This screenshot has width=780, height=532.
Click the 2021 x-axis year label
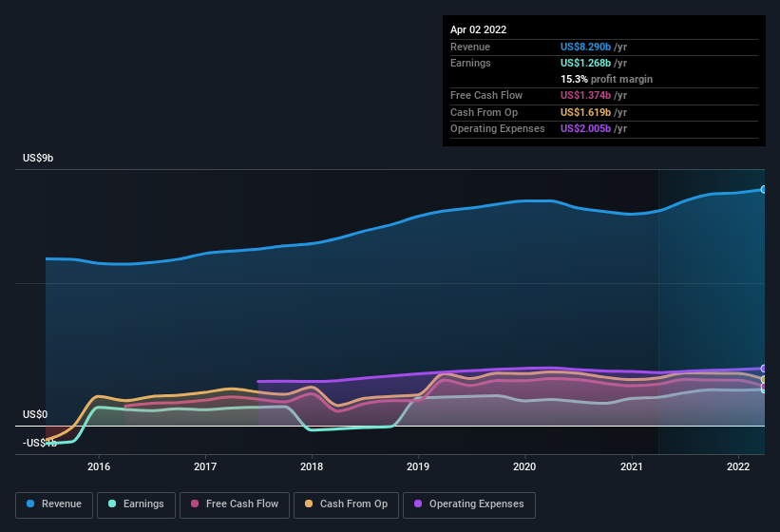[631, 466]
